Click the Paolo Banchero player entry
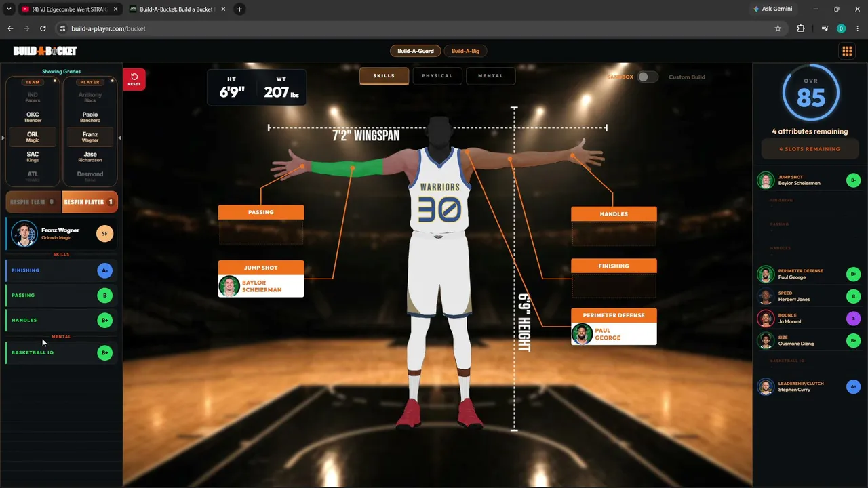 (x=90, y=117)
